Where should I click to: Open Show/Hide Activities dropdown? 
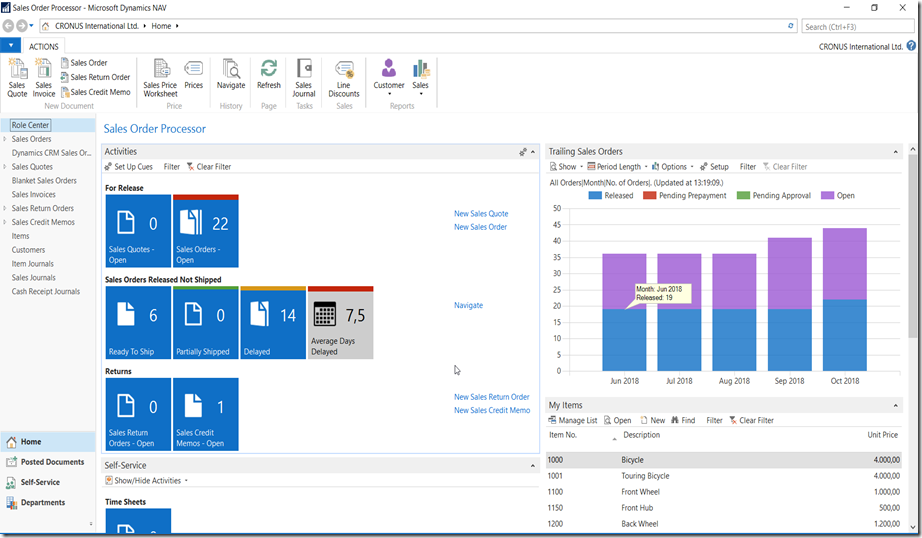146,480
